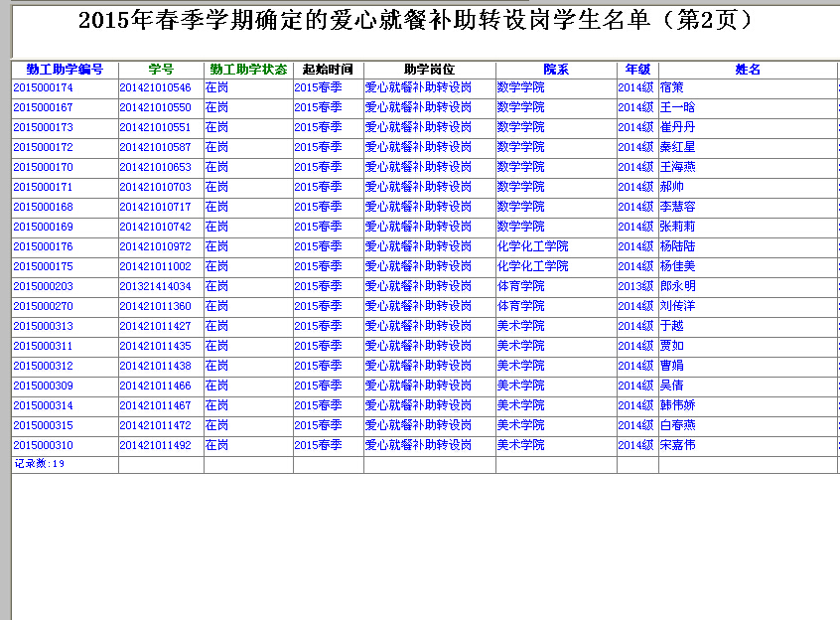This screenshot has width=840, height=620.
Task: Open record number 2015000167
Action: (x=43, y=107)
